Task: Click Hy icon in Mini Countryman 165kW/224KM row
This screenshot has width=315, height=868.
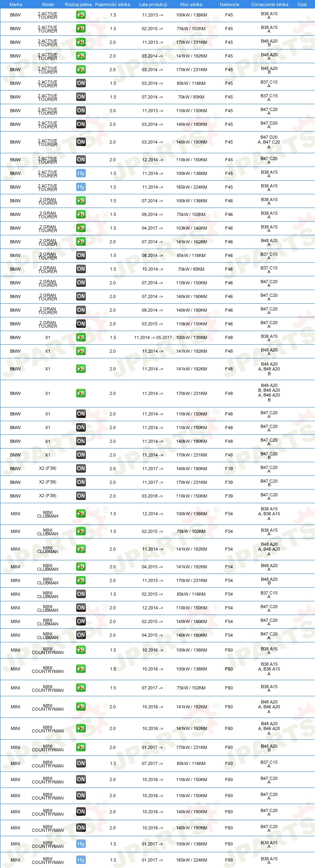Action: click(81, 860)
